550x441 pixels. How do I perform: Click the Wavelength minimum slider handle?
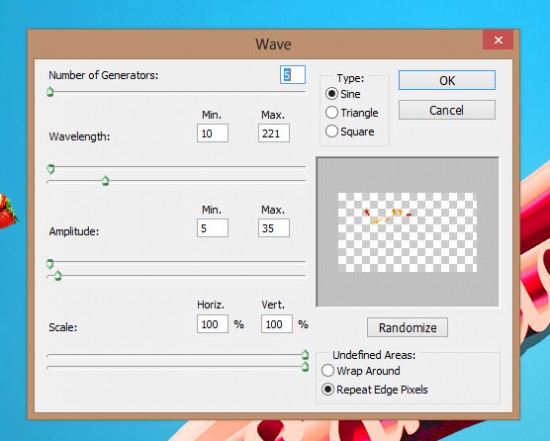click(x=51, y=169)
